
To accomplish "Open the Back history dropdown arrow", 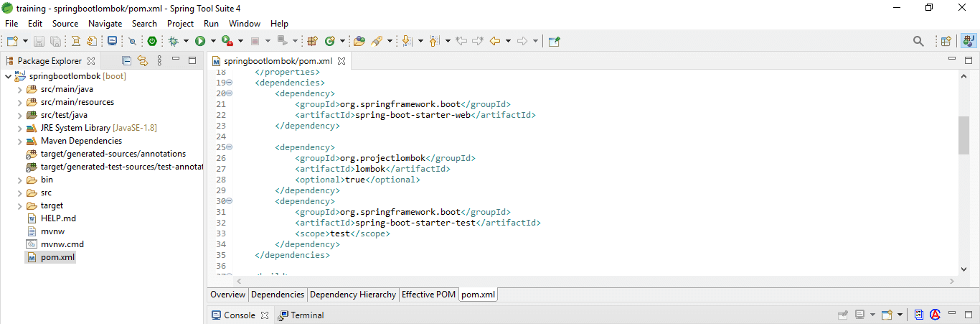I will (508, 41).
